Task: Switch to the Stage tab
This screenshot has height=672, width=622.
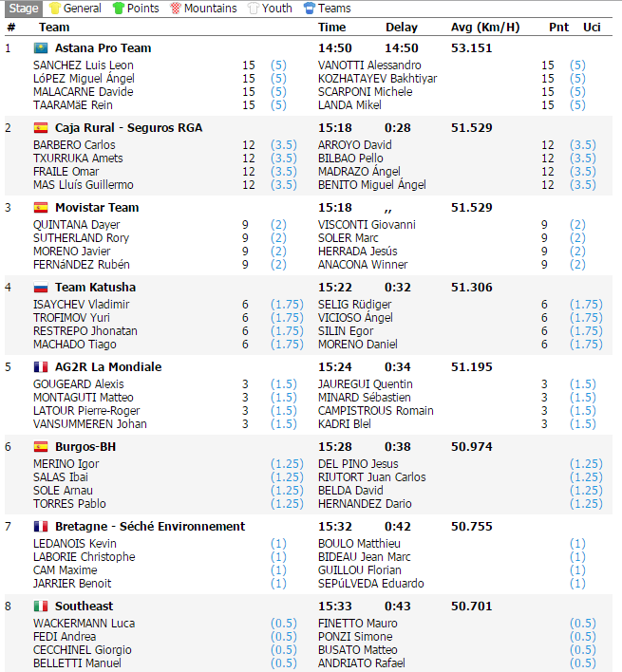Action: (x=24, y=9)
